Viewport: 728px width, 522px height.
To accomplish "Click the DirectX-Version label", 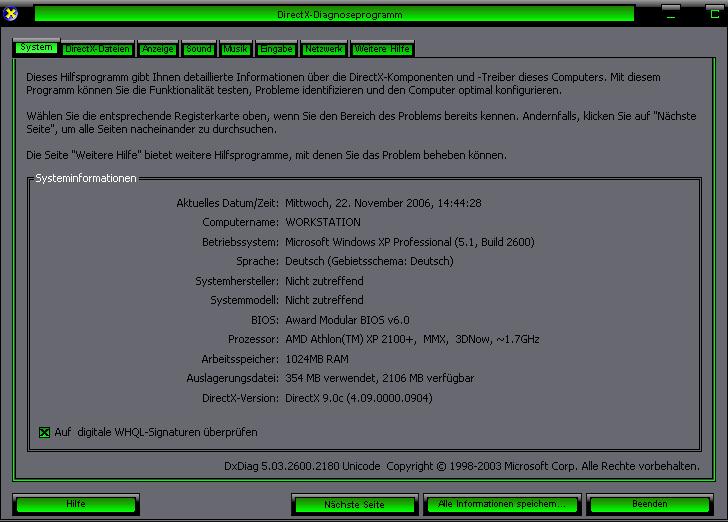I will pos(240,398).
